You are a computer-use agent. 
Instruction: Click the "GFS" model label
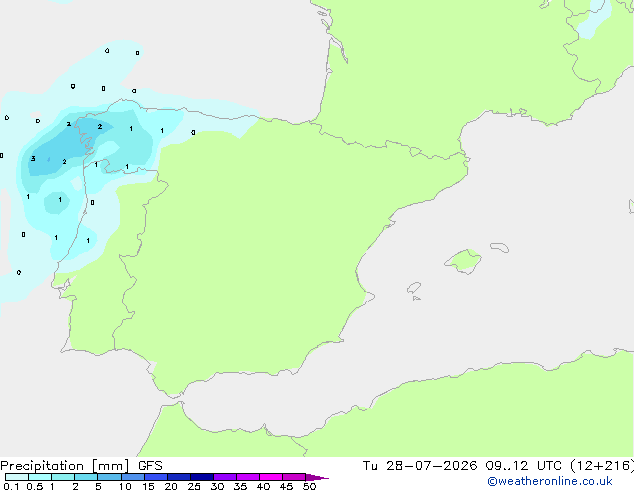[x=150, y=466]
